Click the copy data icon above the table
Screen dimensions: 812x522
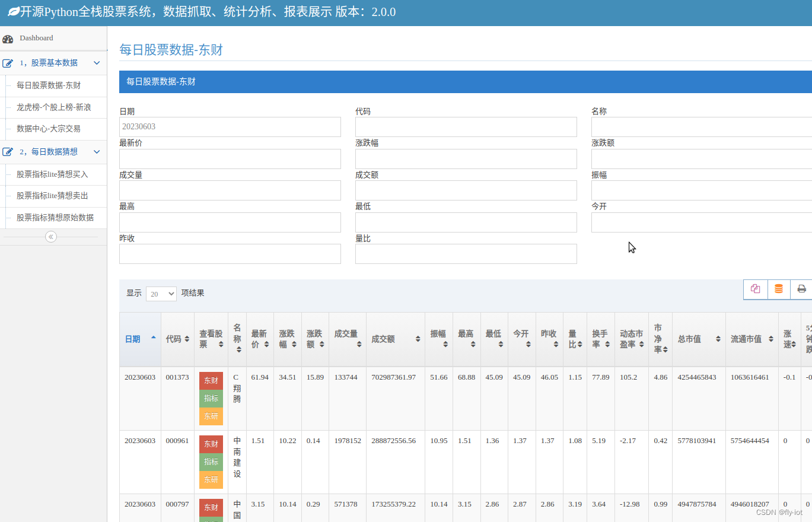click(755, 289)
